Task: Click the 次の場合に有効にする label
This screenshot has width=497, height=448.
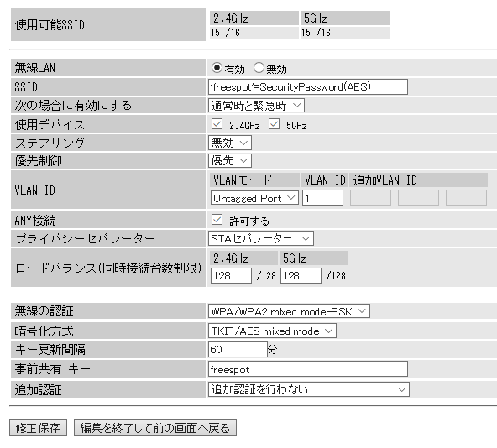Action: click(73, 105)
